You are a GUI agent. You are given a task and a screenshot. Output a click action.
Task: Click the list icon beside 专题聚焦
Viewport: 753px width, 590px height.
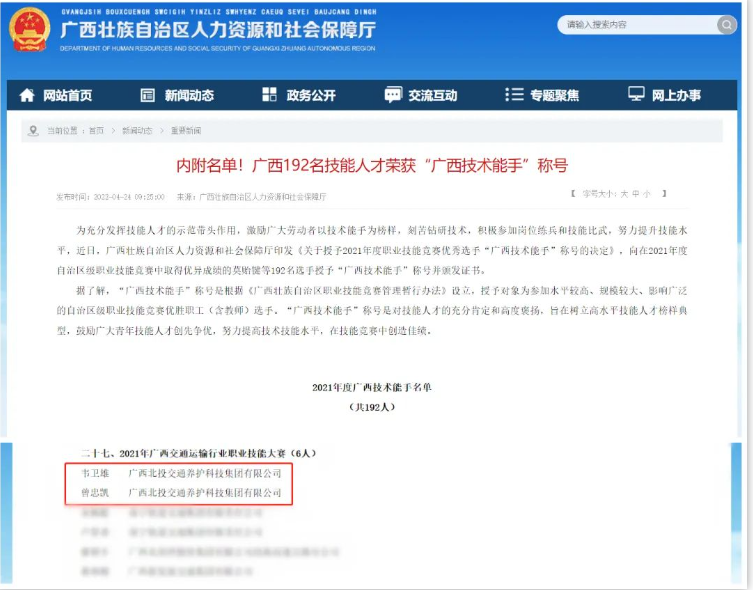[514, 95]
